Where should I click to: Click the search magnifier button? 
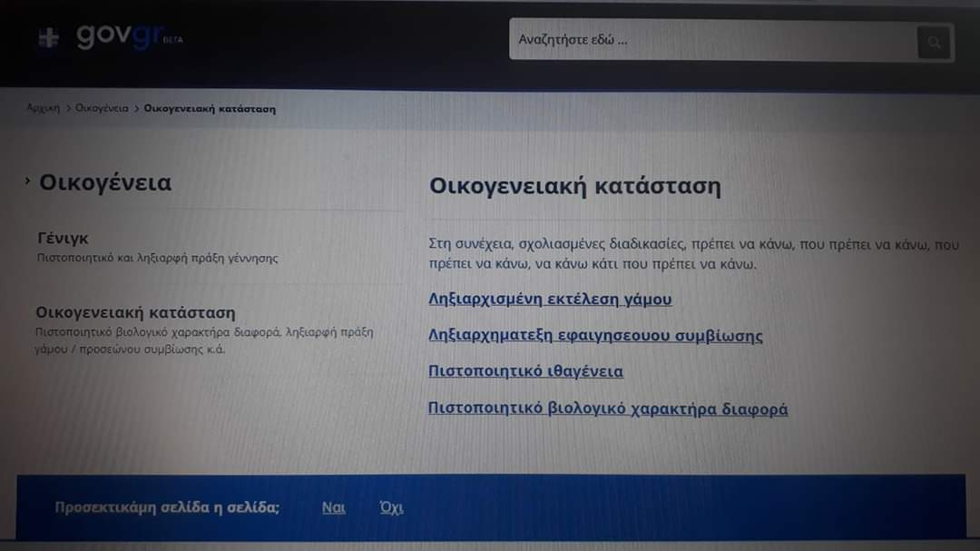(x=934, y=42)
